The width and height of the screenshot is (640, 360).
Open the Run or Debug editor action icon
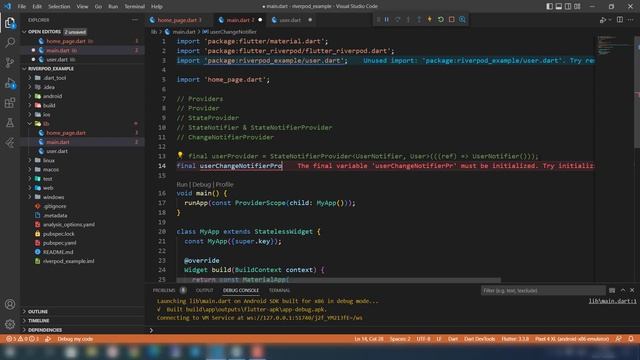pos(603,20)
